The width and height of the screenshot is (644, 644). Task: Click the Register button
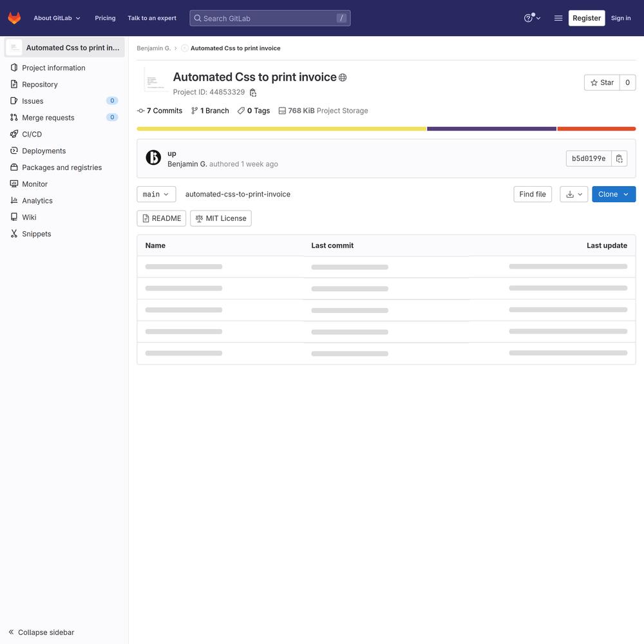587,18
